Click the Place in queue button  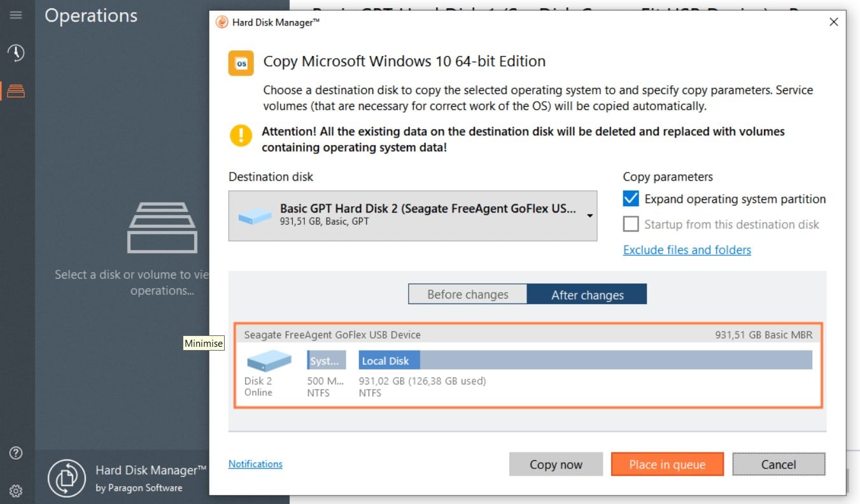pyautogui.click(x=667, y=465)
